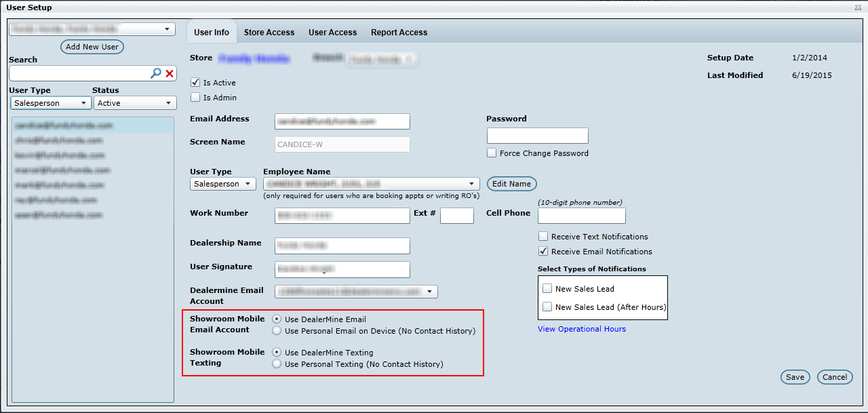Click the Cell Phone input field
The width and height of the screenshot is (868, 413).
coord(581,216)
